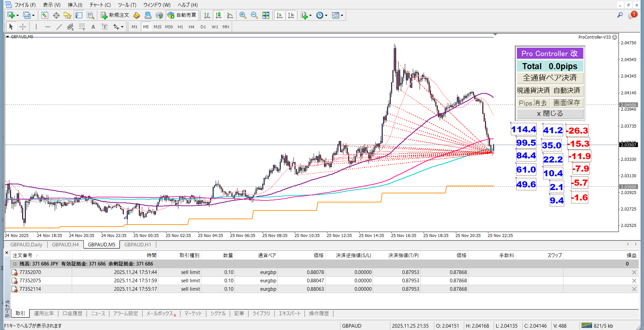The width and height of the screenshot is (644, 330).
Task: Expand the templates dropdown arrow
Action: pyautogui.click(x=342, y=15)
